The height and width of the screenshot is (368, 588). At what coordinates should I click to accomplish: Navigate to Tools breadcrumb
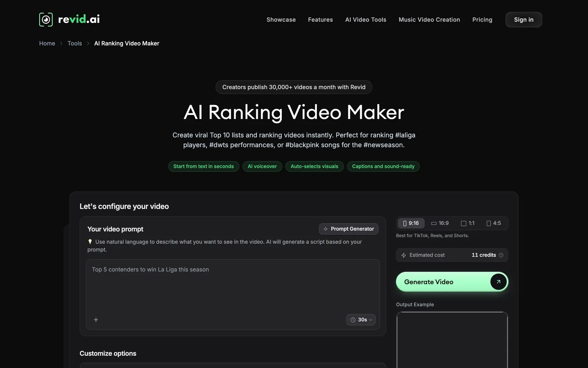coord(75,43)
